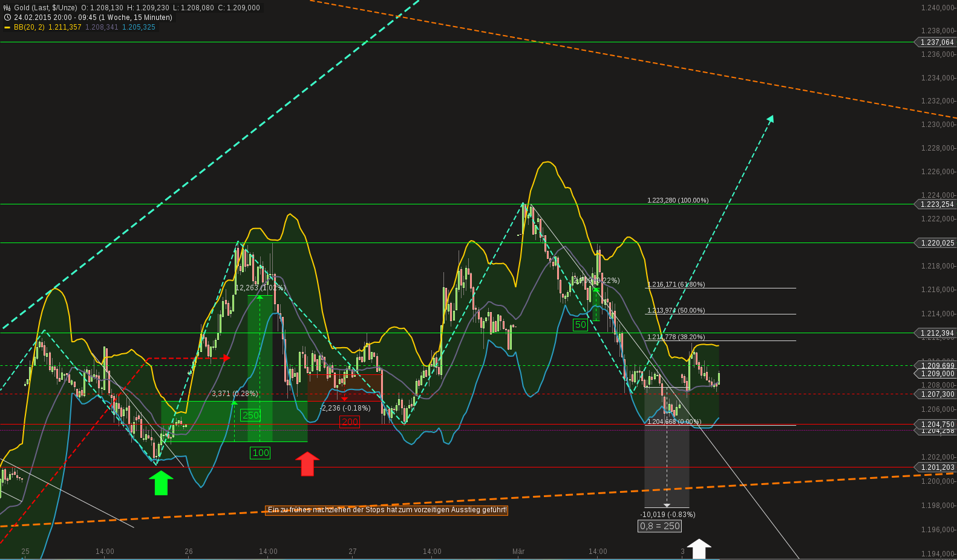This screenshot has height=560, width=957.
Task: Click the yellow upper band value 1.211,357
Action: [x=65, y=27]
